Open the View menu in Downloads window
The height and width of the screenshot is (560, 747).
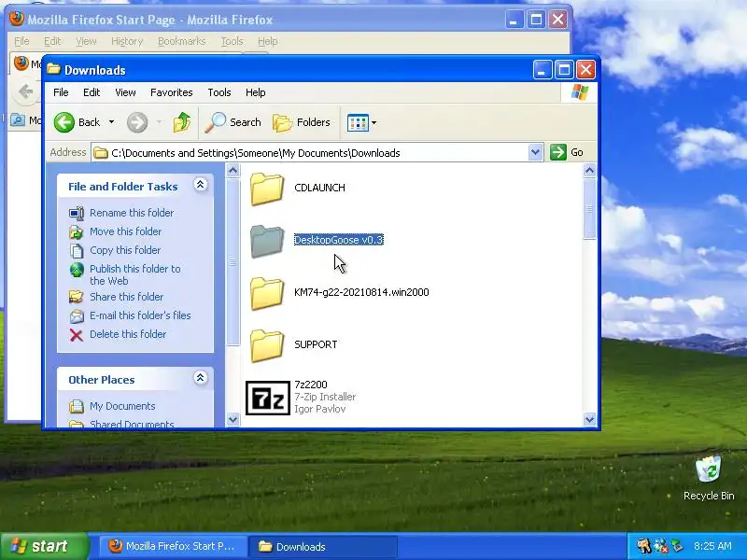click(125, 92)
